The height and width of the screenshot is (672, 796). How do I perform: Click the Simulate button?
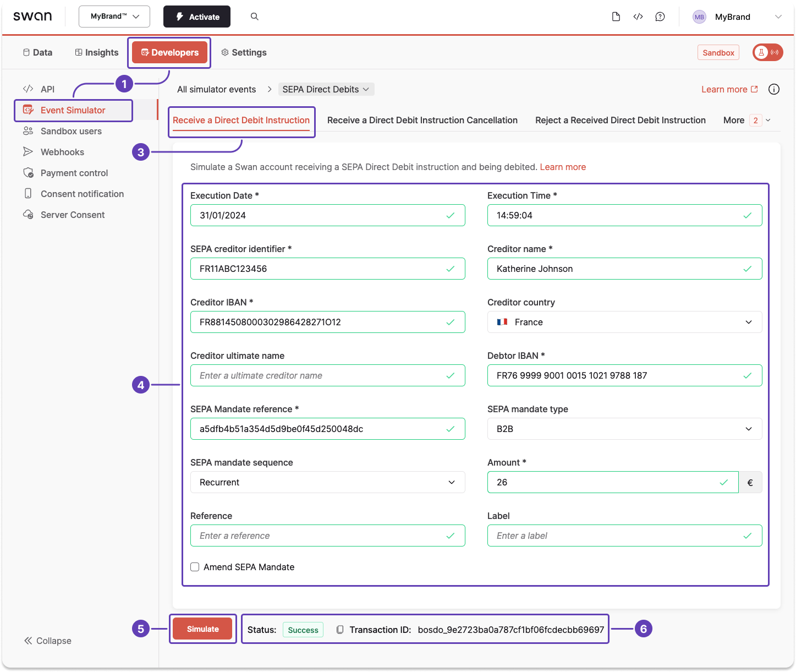click(x=202, y=629)
